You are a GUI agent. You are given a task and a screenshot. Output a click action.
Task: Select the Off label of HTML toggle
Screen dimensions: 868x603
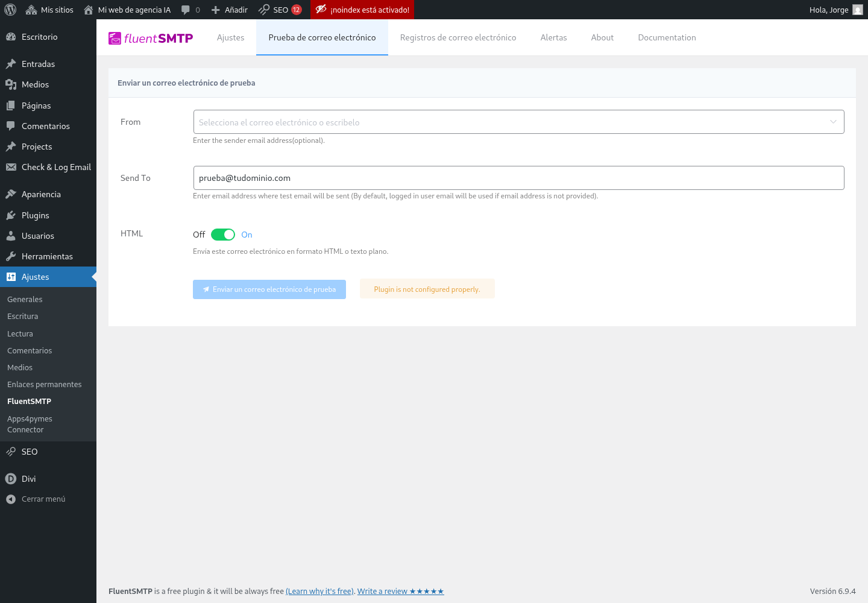coord(199,235)
